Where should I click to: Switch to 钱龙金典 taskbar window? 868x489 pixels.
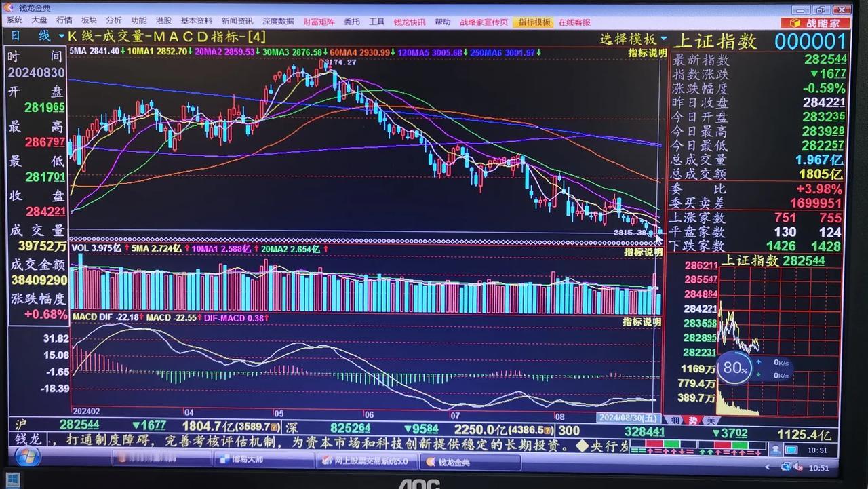[469, 463]
